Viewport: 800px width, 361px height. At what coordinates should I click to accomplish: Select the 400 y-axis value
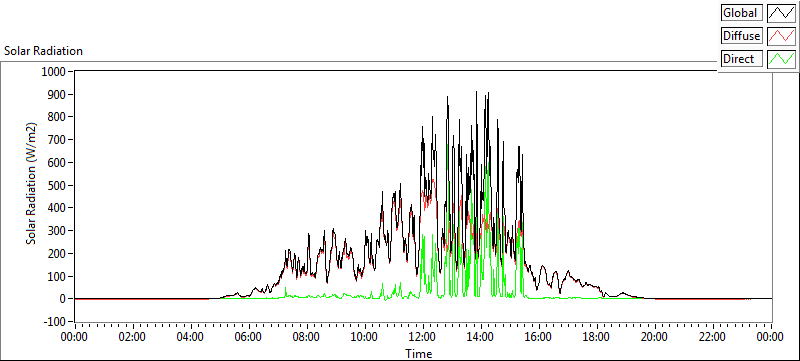point(56,208)
